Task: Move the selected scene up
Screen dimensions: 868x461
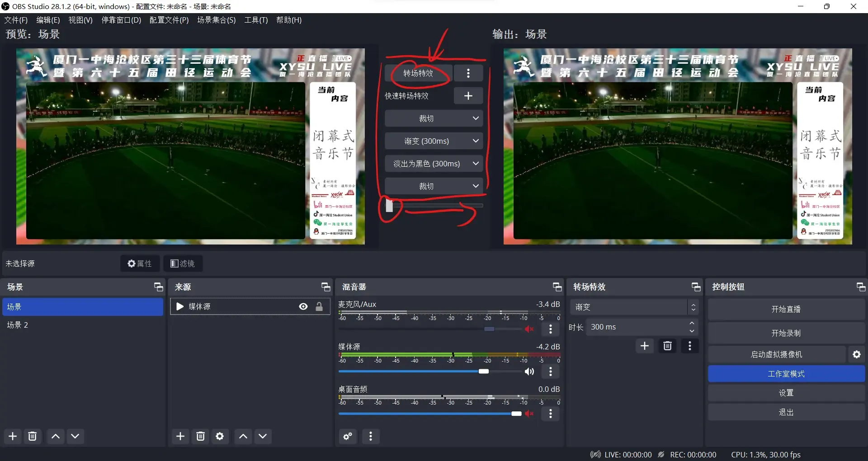Action: coord(56,436)
